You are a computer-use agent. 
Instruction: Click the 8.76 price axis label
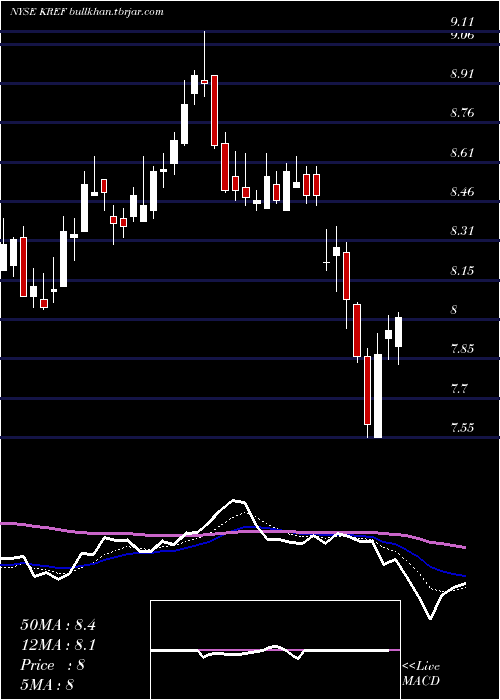coord(462,112)
